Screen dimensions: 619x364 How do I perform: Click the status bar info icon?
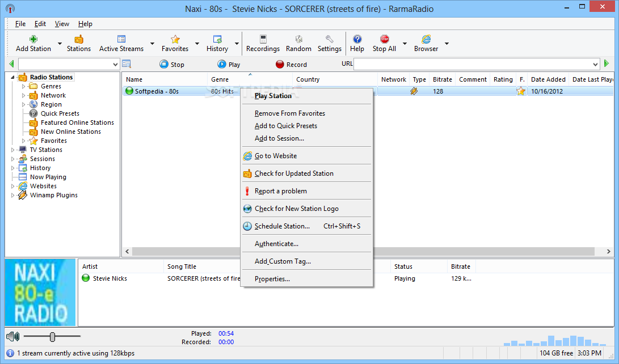10,353
